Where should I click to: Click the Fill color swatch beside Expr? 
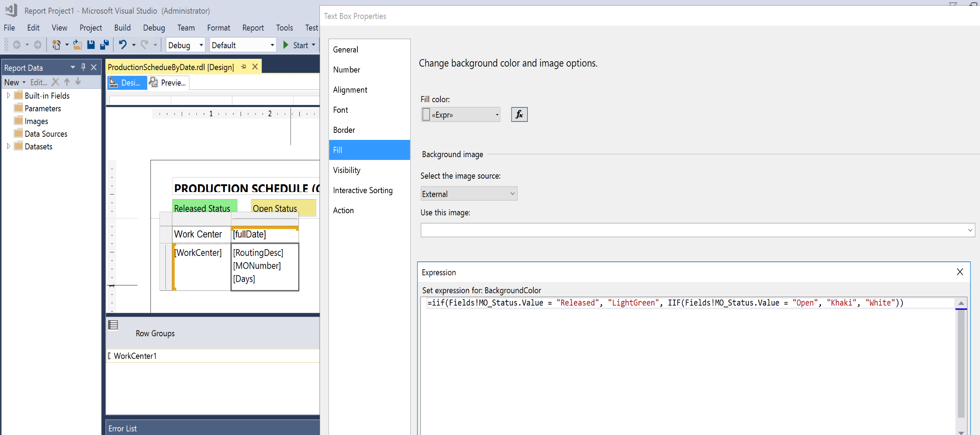[426, 114]
